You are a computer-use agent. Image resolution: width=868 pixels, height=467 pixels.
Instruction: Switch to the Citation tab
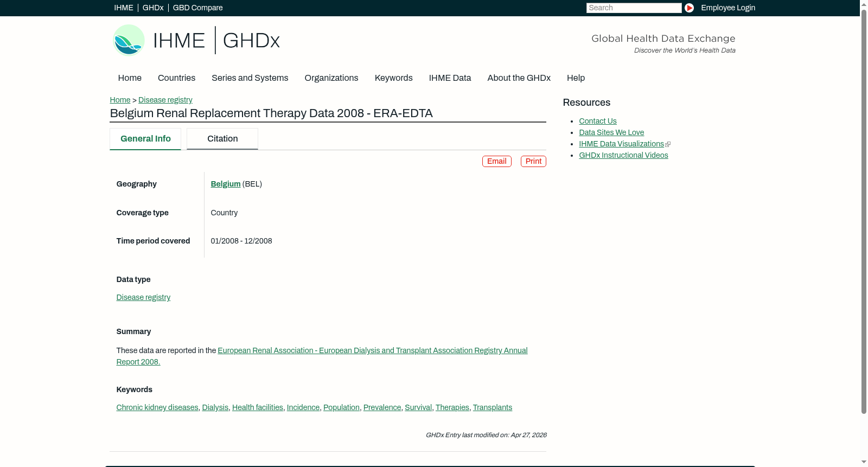click(x=222, y=139)
